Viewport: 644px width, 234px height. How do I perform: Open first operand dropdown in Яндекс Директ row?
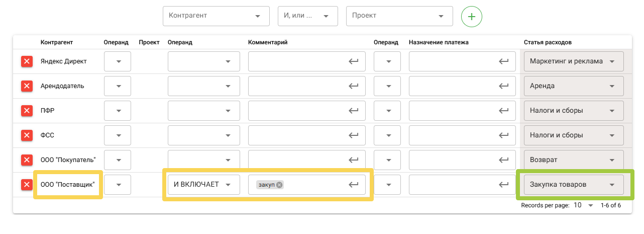pyautogui.click(x=118, y=61)
